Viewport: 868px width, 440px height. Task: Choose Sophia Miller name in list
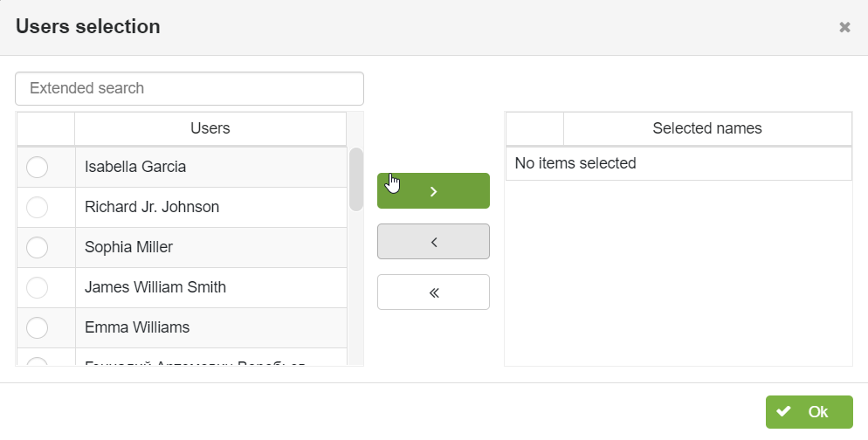[x=128, y=247]
